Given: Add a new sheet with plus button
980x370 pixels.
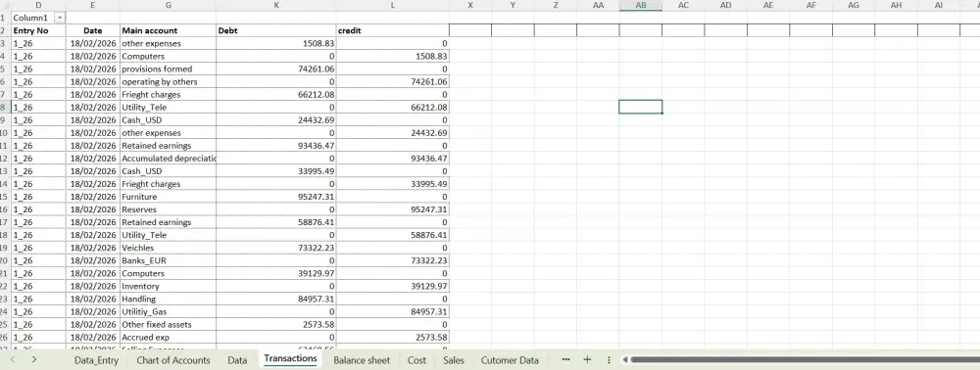Looking at the screenshot, I should pos(587,359).
